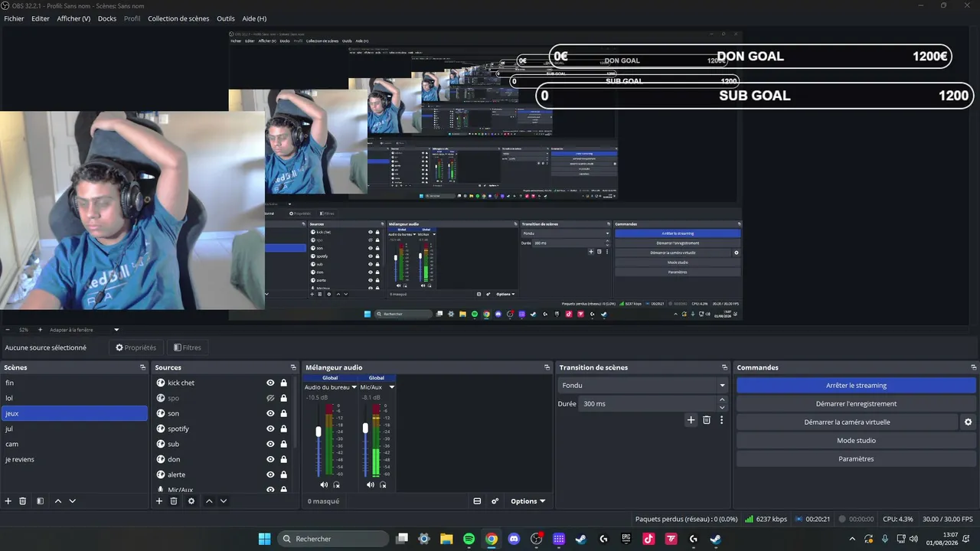Increase the transition duration
This screenshot has height=551, width=980.
722,399
